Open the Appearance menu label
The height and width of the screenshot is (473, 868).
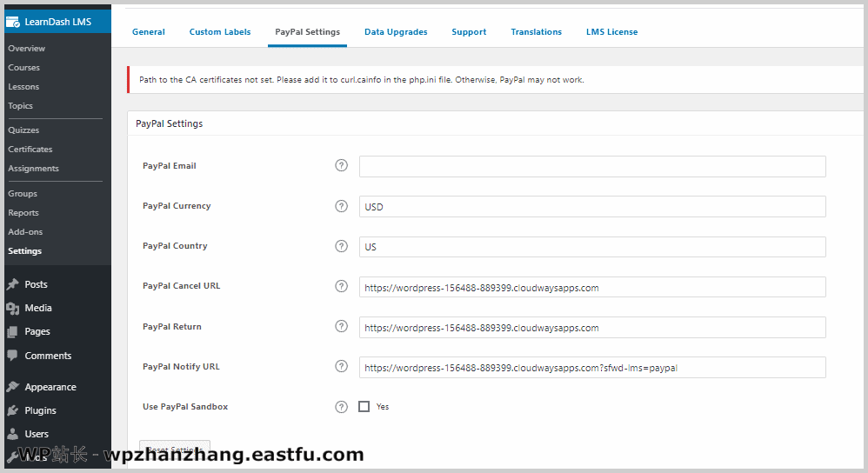[50, 387]
